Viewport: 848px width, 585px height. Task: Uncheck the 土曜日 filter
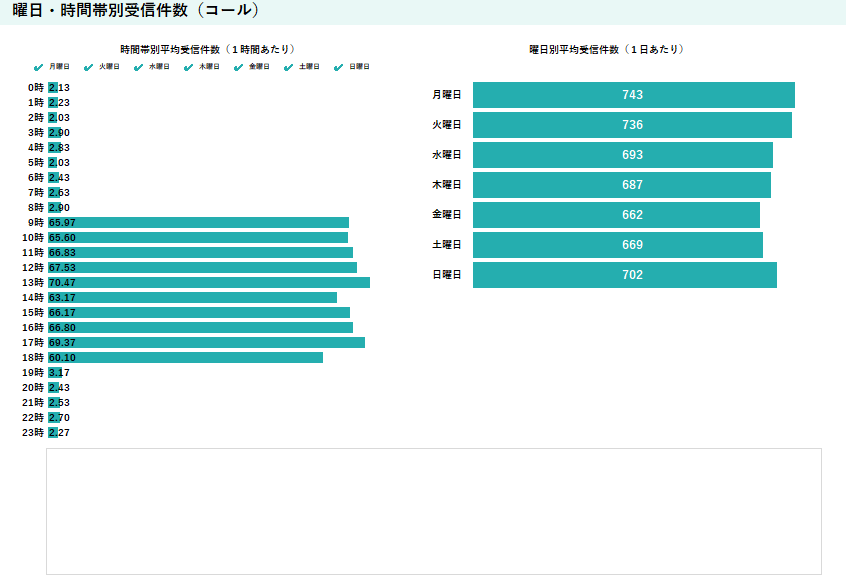[289, 67]
